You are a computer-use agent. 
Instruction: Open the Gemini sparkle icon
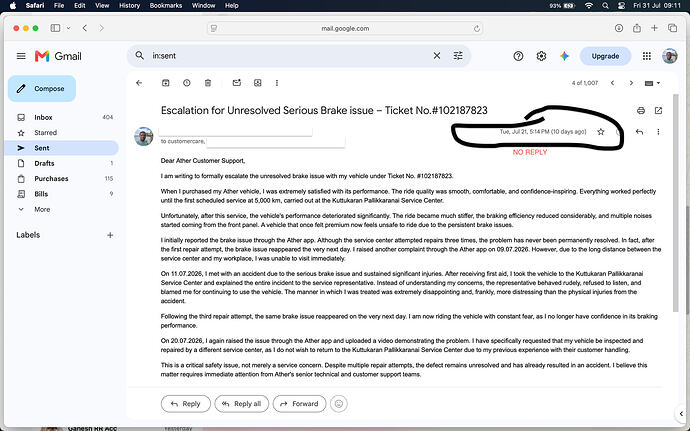[565, 56]
